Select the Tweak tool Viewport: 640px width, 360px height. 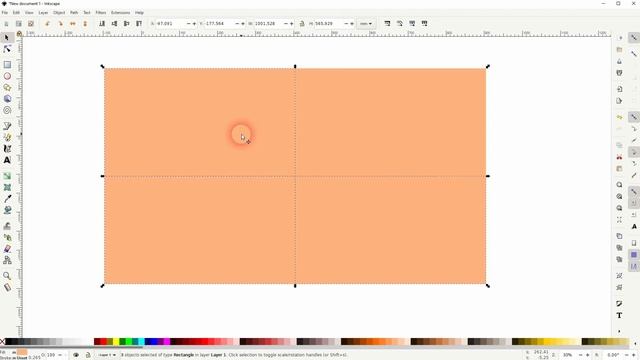pyautogui.click(x=7, y=226)
